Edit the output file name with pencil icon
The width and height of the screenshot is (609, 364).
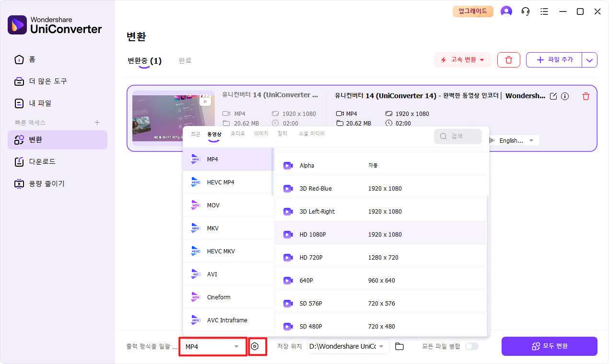pyautogui.click(x=553, y=96)
